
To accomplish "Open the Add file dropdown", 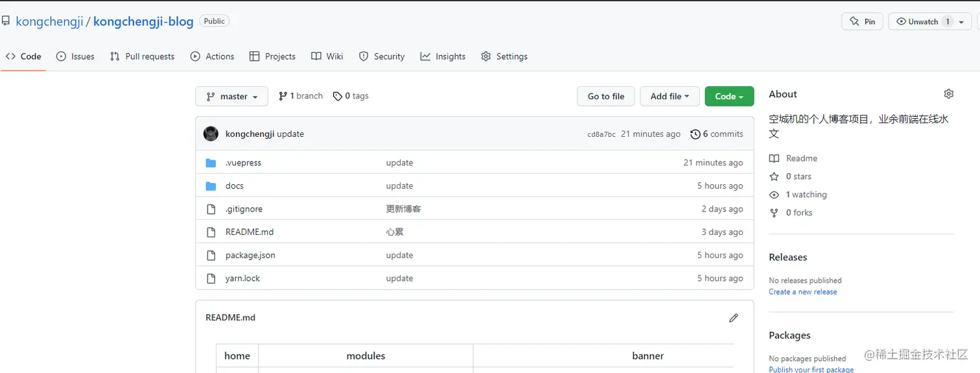I will click(670, 96).
